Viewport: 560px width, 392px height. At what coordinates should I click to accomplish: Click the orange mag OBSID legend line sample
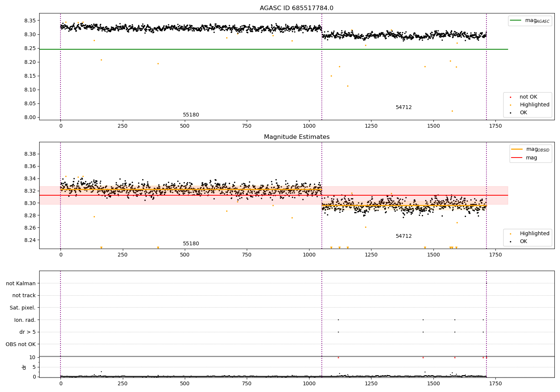point(517,149)
